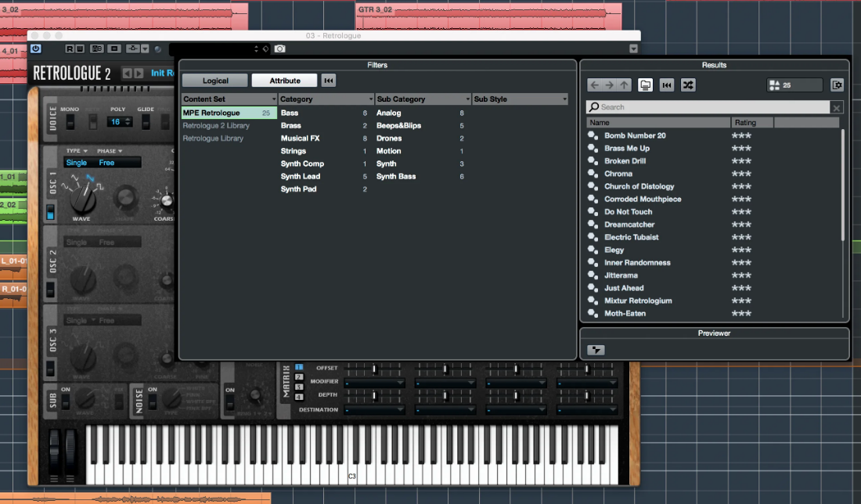
Task: Open the Category column dropdown
Action: [x=371, y=99]
